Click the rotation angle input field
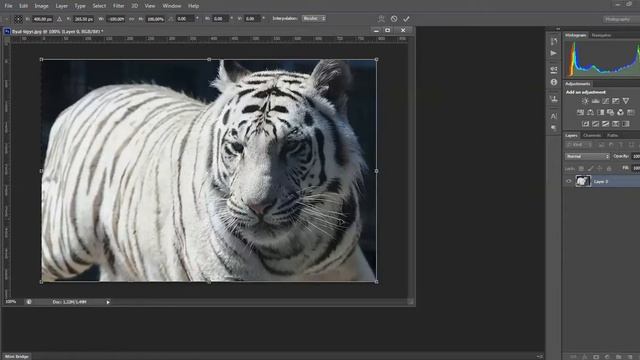640x360 pixels. [x=185, y=19]
